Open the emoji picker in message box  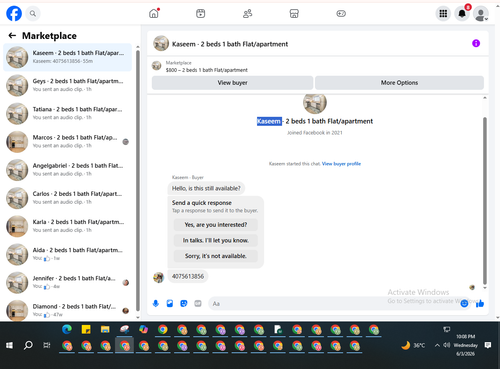pyautogui.click(x=464, y=303)
